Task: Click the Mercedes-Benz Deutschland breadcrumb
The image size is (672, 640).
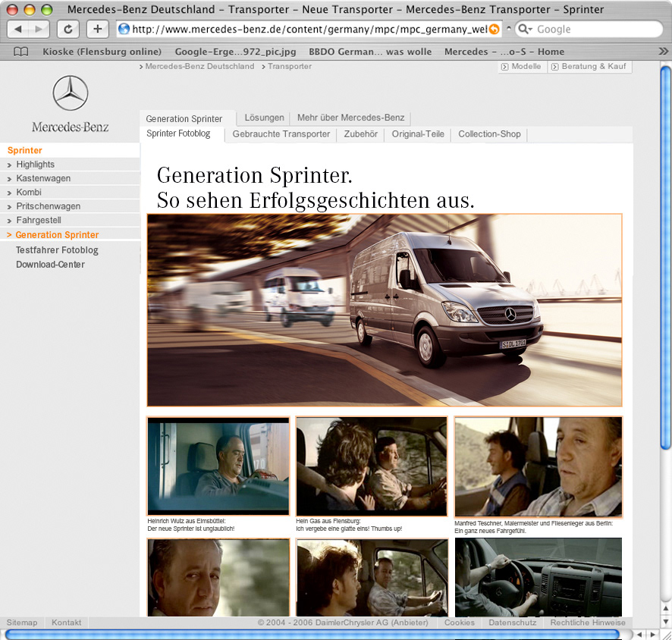Action: (199, 67)
